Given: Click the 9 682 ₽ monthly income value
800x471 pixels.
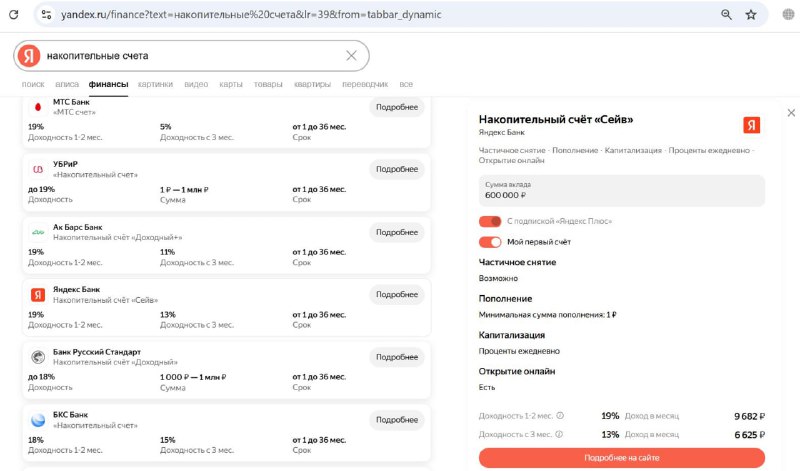Looking at the screenshot, I should [x=749, y=416].
